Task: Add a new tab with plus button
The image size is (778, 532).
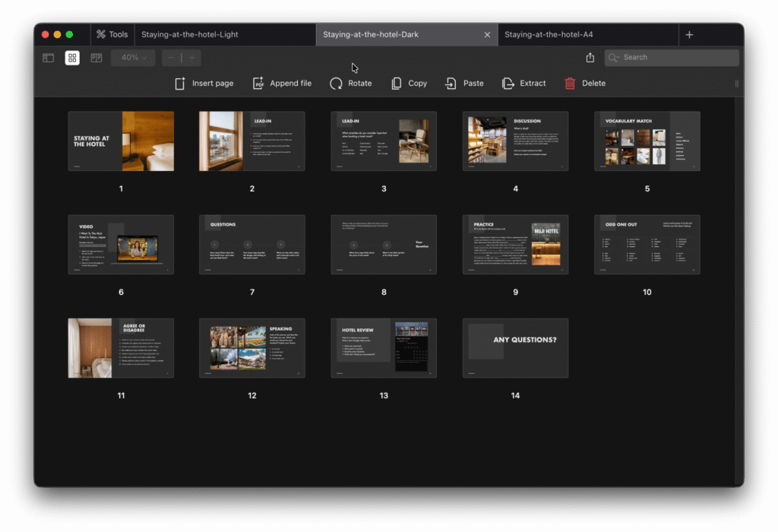Action: coord(689,34)
